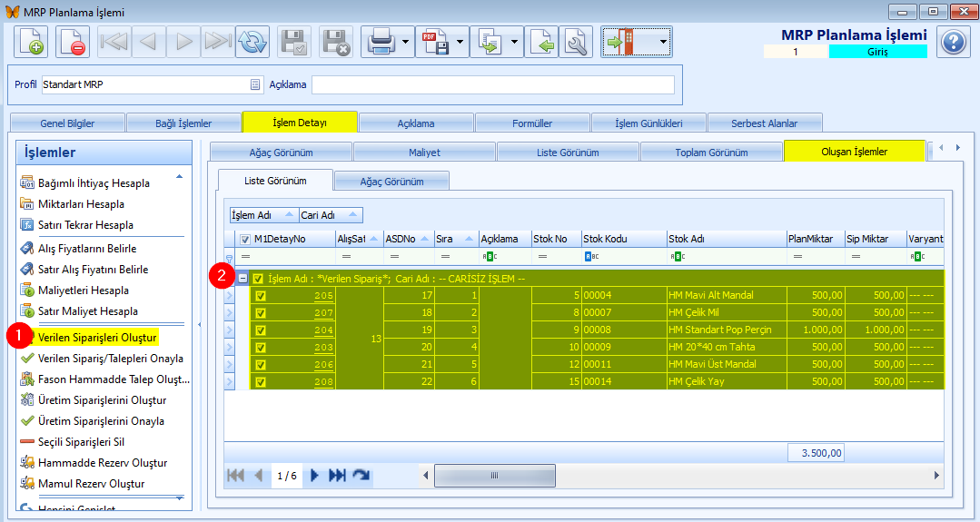980x522 pixels.
Task: Click the refresh toolbar icon
Action: tap(252, 42)
